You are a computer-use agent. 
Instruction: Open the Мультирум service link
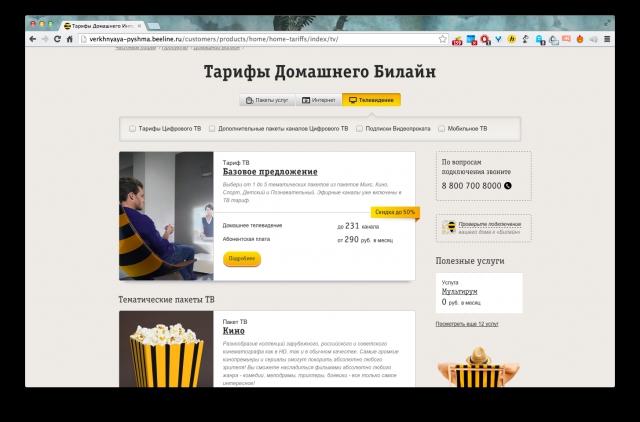(x=459, y=291)
